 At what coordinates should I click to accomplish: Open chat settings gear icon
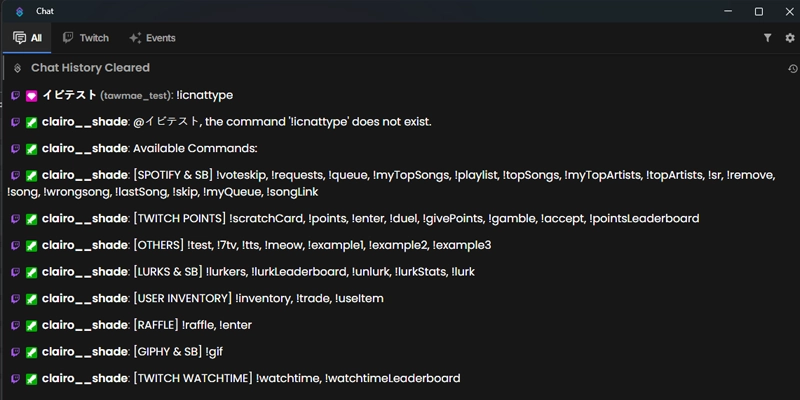pos(790,38)
